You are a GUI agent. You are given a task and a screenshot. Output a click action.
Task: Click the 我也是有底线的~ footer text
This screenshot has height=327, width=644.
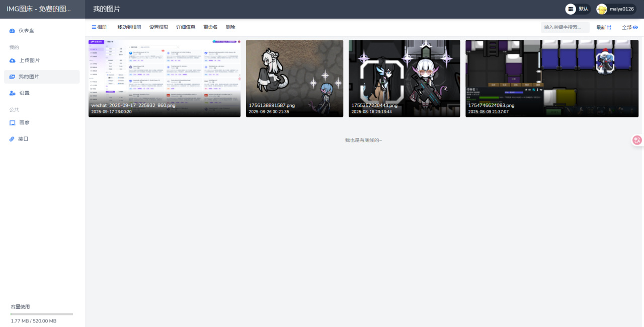point(363,140)
